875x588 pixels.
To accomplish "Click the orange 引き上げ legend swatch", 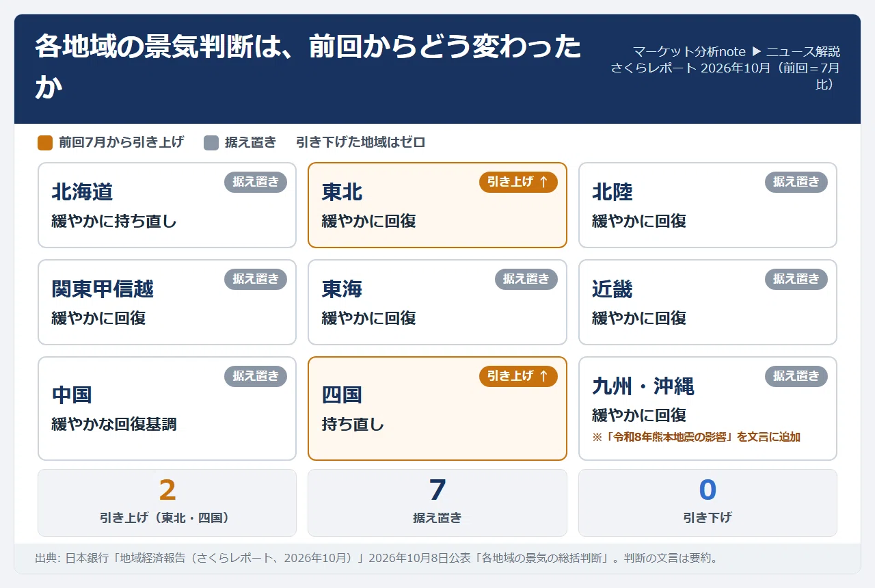I will tap(45, 142).
